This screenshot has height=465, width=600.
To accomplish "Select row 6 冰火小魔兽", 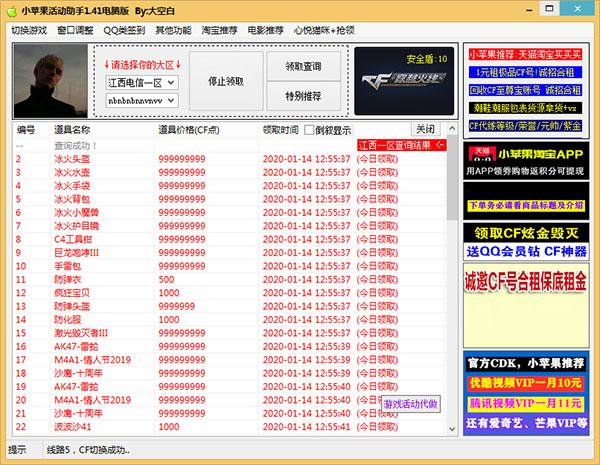I will coord(230,212).
